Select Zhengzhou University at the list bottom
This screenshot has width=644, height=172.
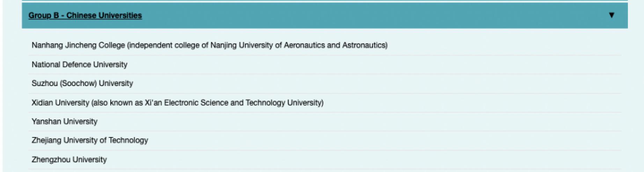69,160
